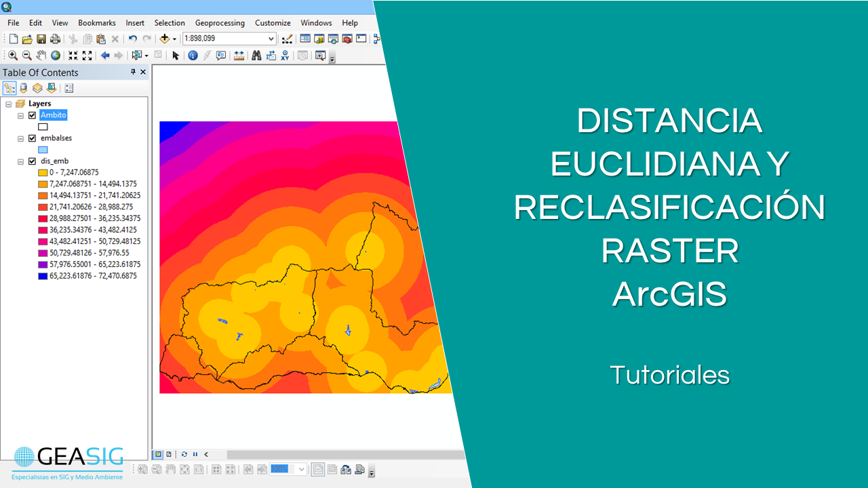
Task: Open the Add Data dropdown arrow
Action: click(x=174, y=39)
